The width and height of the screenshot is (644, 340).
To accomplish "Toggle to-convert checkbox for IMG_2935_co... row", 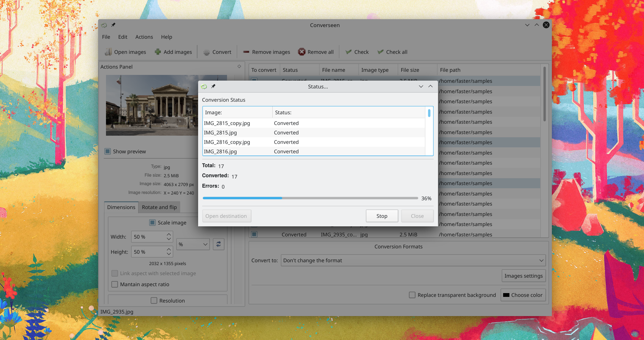I will pos(254,234).
